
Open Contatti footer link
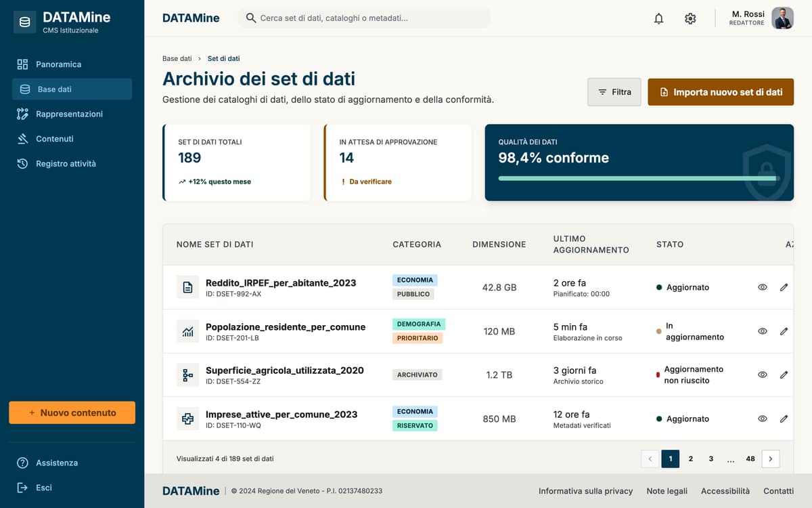point(778,491)
